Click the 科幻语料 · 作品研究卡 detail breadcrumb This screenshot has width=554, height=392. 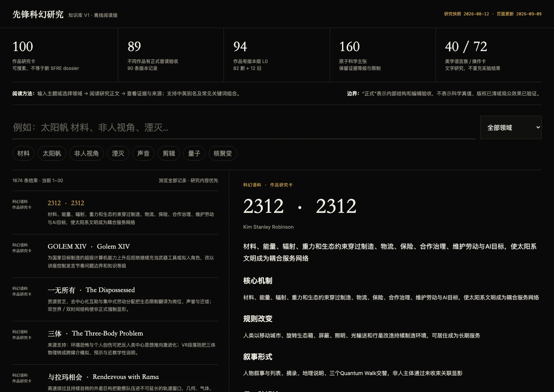[x=268, y=185]
